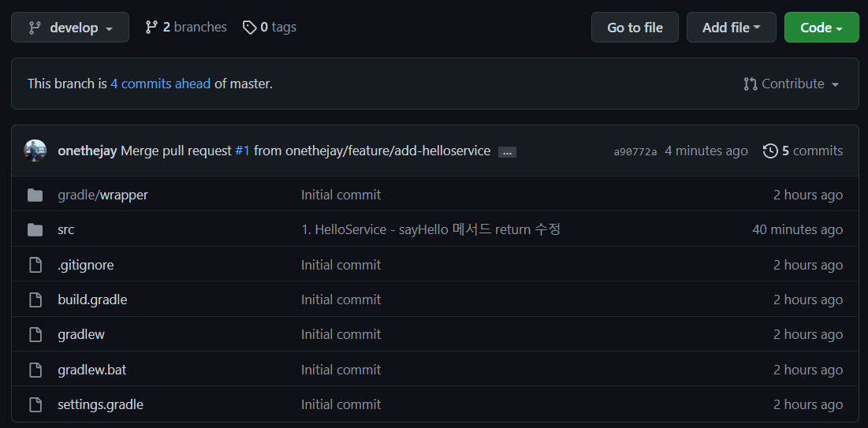Click the Go to file button
Viewport: 868px width, 428px height.
coord(635,27)
